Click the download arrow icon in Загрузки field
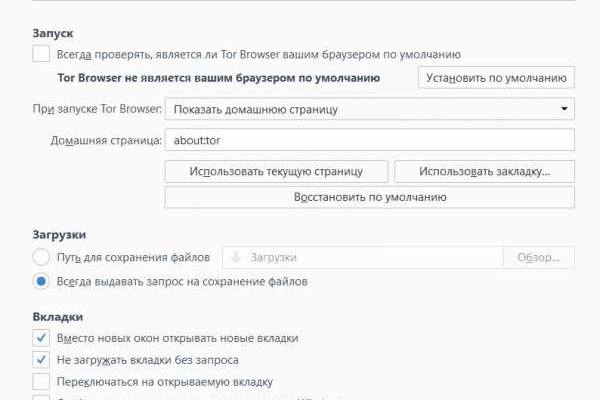The image size is (600, 400). click(238, 257)
